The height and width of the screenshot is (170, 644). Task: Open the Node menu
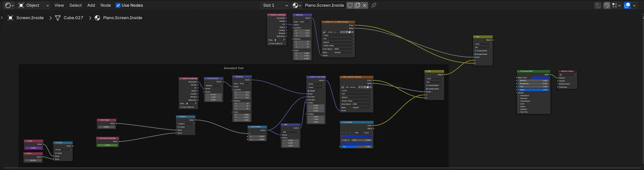(x=106, y=5)
